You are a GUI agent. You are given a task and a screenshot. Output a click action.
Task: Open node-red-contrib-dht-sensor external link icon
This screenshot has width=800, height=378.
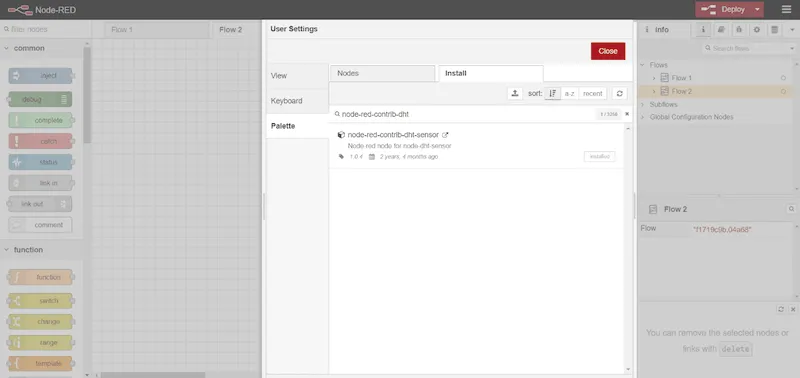[x=445, y=135]
